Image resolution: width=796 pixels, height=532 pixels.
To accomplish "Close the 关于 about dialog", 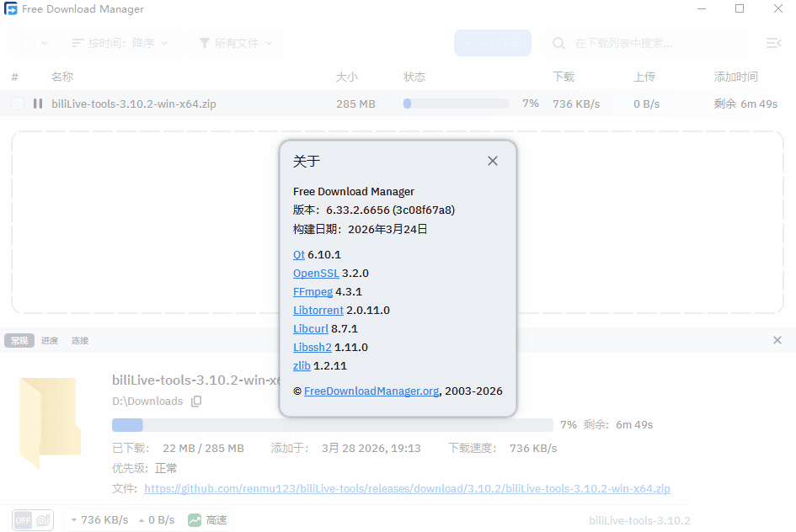I will (493, 161).
